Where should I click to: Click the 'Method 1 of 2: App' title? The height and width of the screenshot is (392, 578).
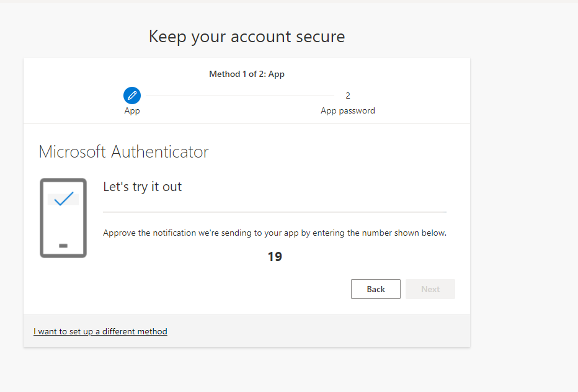click(247, 74)
